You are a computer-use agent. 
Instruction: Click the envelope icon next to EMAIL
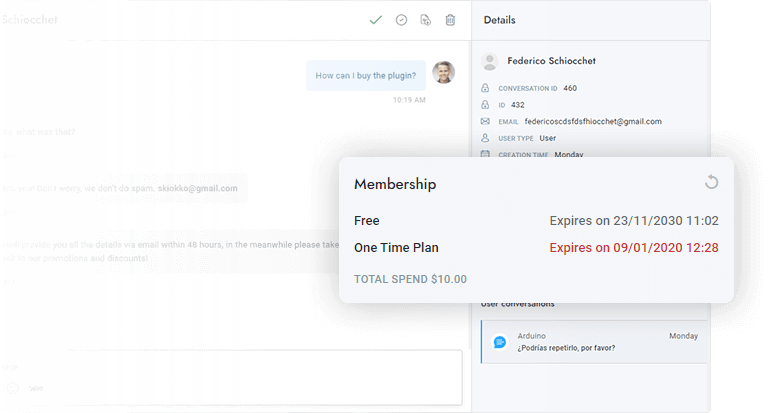coord(486,121)
